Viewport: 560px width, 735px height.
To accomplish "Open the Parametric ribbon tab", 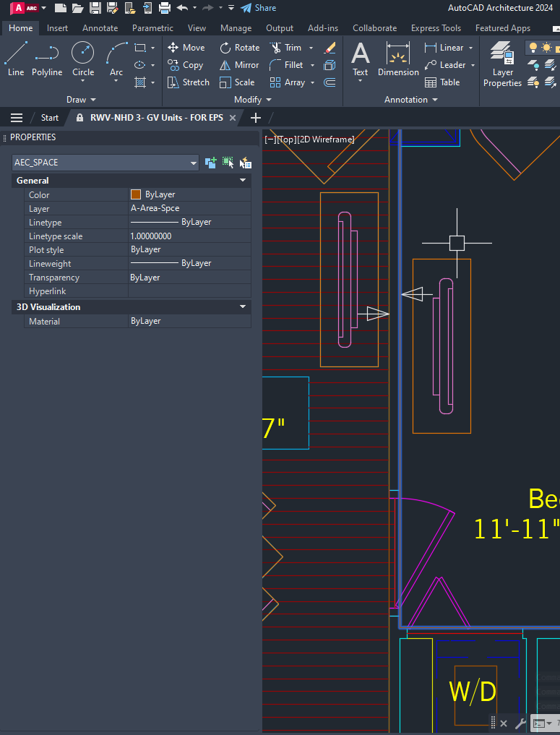I will (x=152, y=28).
